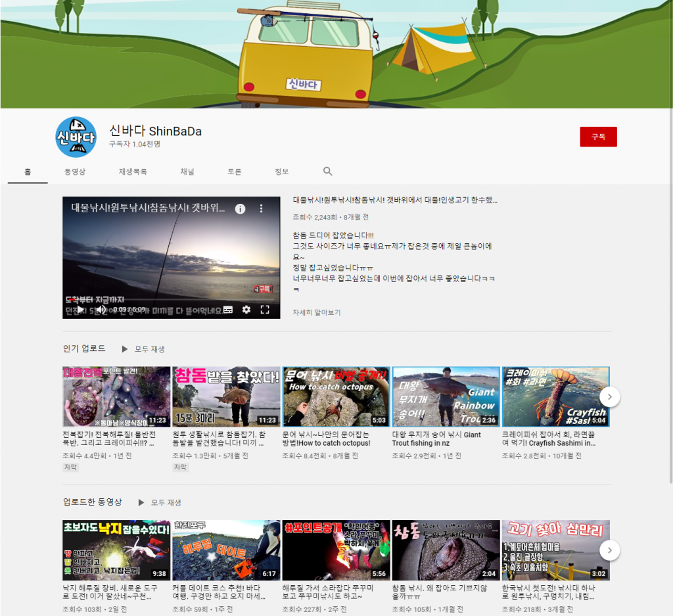Screen dimensions: 673x616
Task: Click the three-dot menu on the featured video
Action: click(261, 208)
